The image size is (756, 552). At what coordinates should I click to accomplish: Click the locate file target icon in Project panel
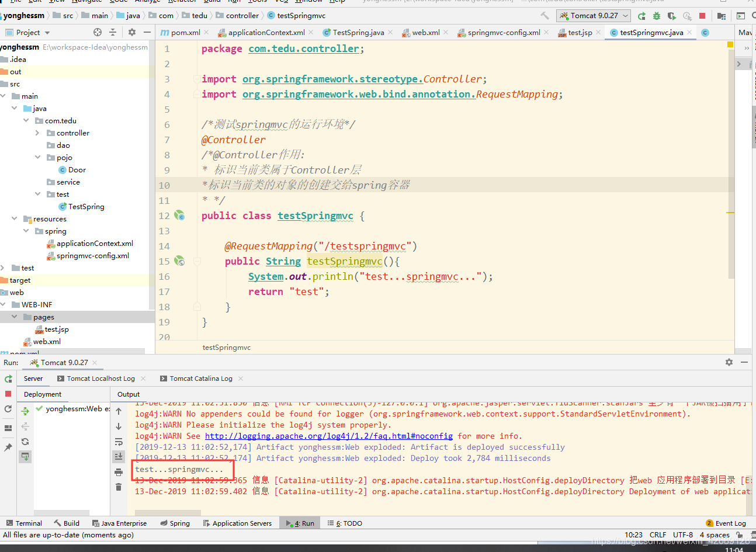pos(98,32)
